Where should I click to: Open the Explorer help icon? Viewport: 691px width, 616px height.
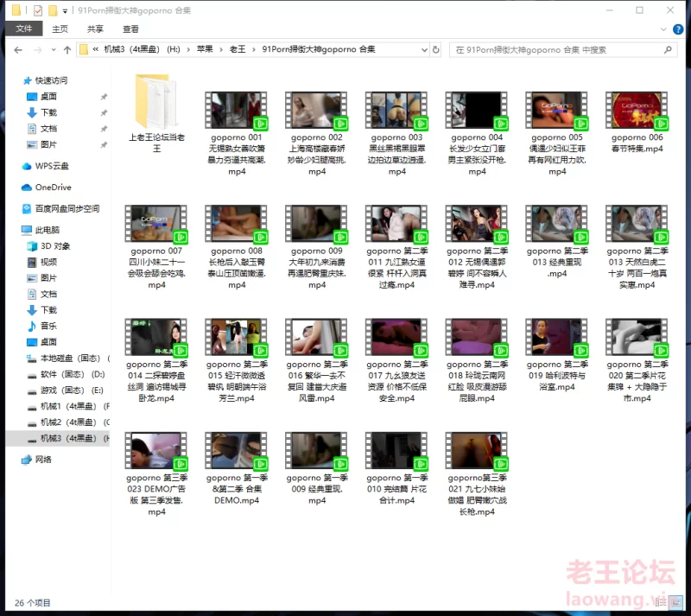click(678, 29)
